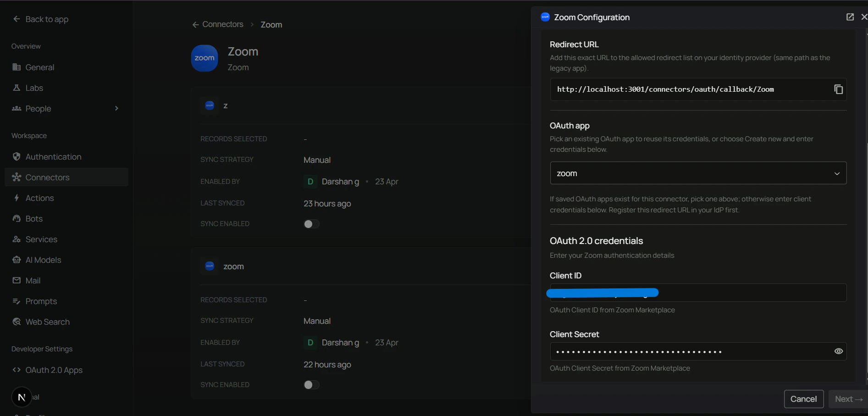Screen dimensions: 868x416
Task: Toggle Sync Enabled for connector 'zoom'
Action: tap(311, 385)
